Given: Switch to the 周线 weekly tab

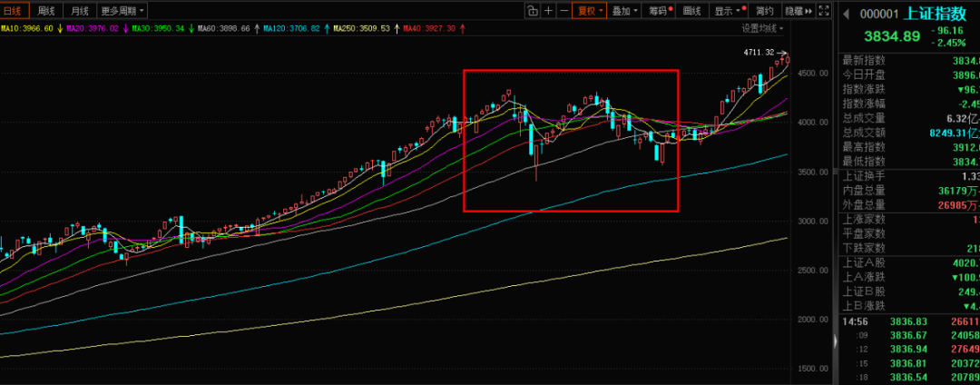Looking at the screenshot, I should 47,11.
